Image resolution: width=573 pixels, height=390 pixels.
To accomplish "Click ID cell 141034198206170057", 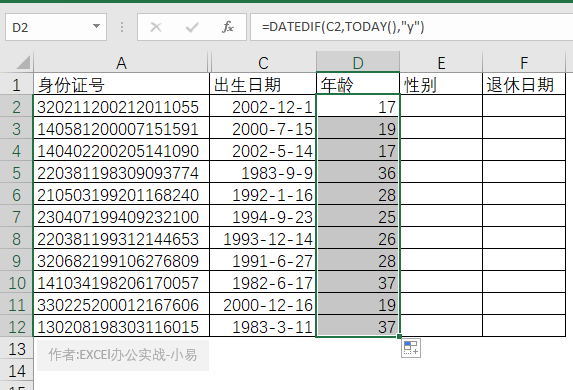I will (x=121, y=282).
